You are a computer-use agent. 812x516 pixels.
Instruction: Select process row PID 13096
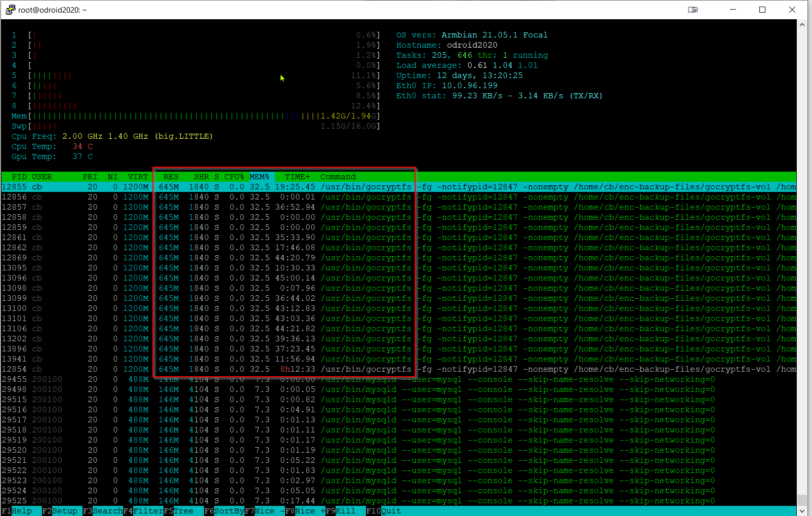click(x=399, y=278)
